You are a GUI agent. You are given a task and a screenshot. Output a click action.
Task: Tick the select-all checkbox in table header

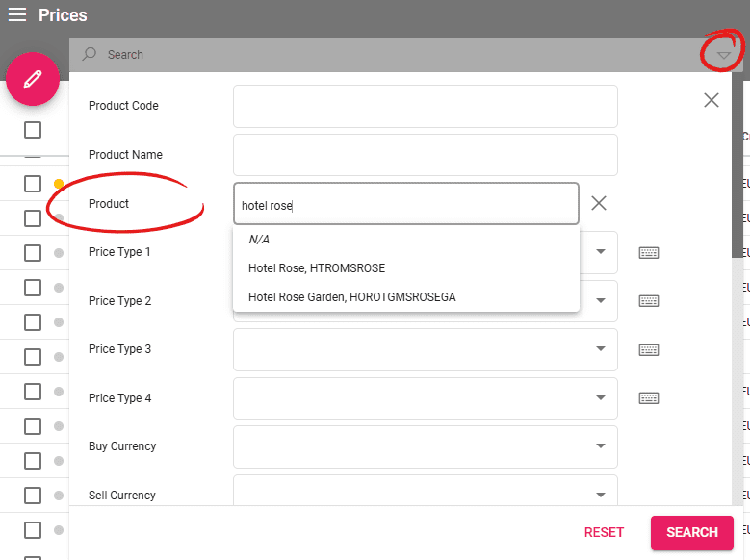[x=33, y=130]
